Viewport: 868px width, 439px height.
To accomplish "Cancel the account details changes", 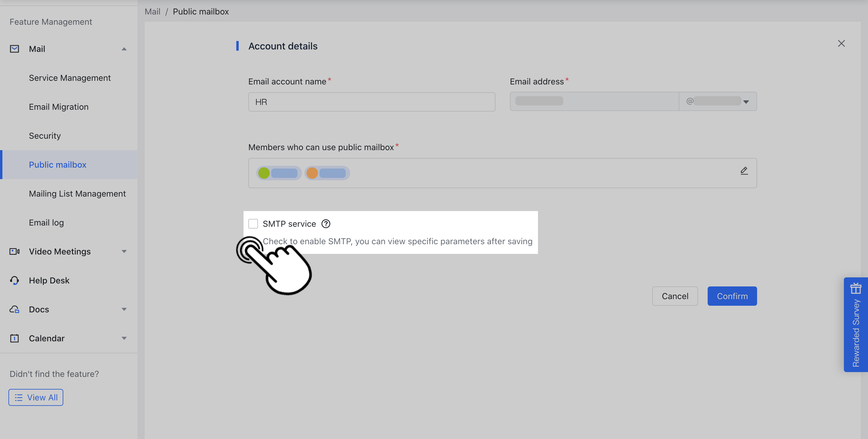I will point(675,296).
